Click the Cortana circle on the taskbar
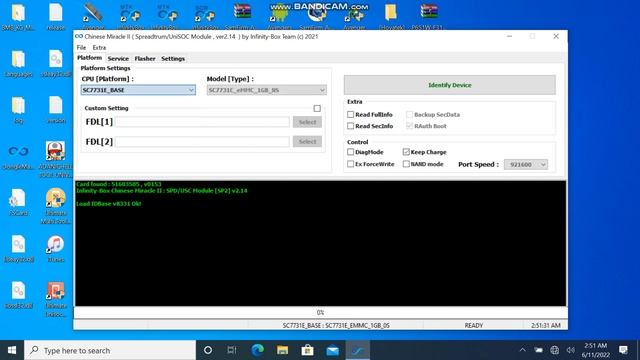Viewport: 640px width, 360px height. [x=208, y=350]
